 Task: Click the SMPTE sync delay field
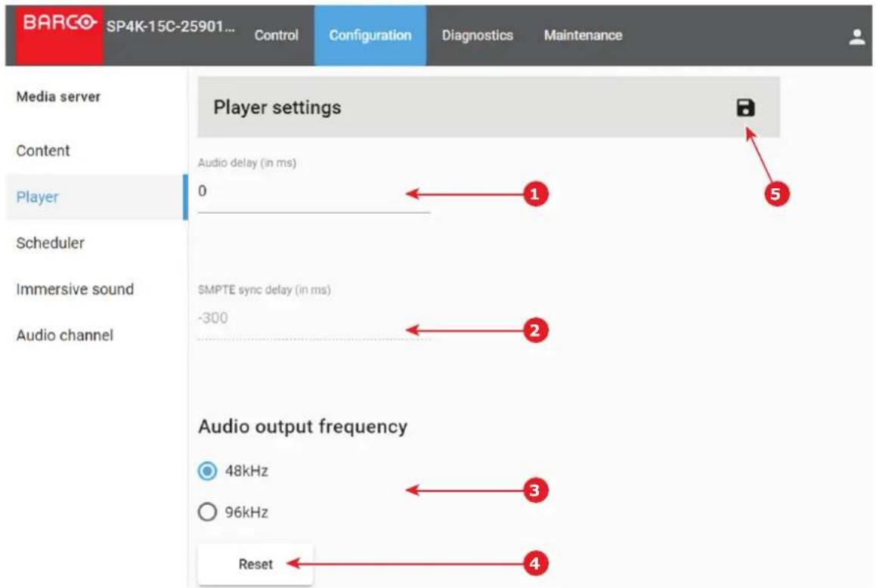314,320
